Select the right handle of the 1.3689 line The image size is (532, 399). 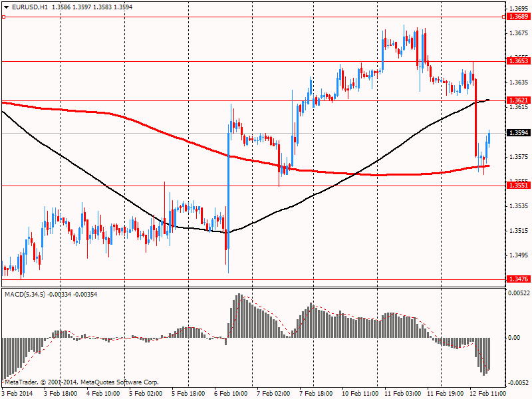tap(504, 17)
